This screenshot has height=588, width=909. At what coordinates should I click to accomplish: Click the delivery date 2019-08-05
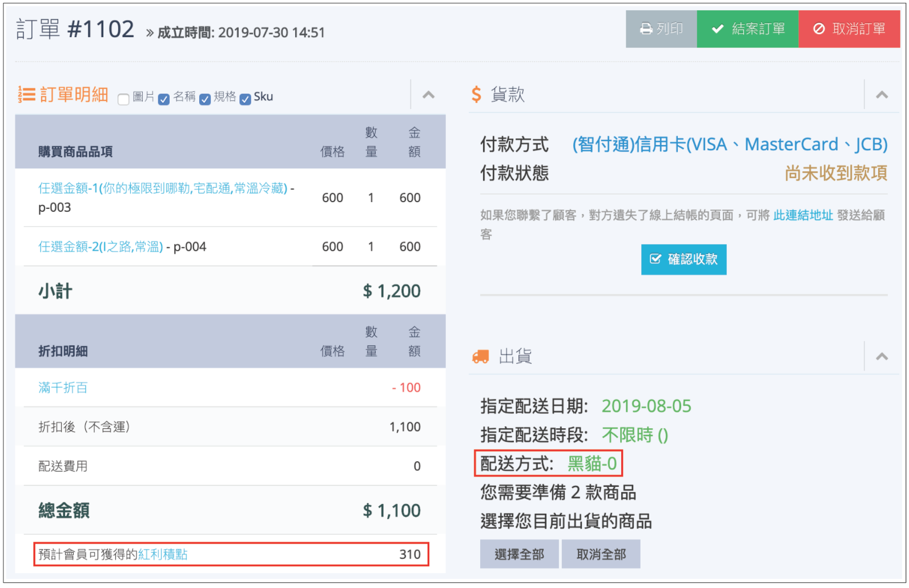tap(646, 406)
